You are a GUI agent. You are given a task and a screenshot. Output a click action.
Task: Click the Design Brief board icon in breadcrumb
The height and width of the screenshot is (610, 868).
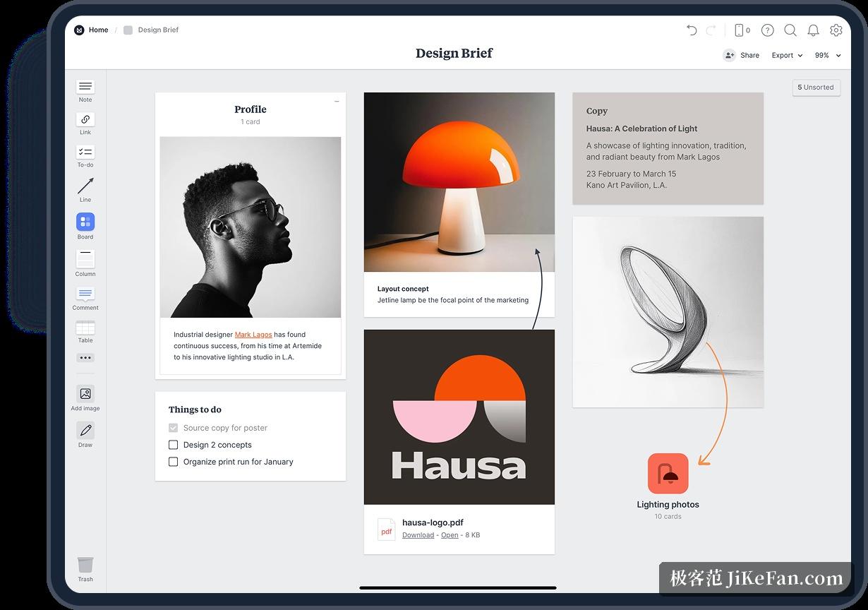coord(128,30)
